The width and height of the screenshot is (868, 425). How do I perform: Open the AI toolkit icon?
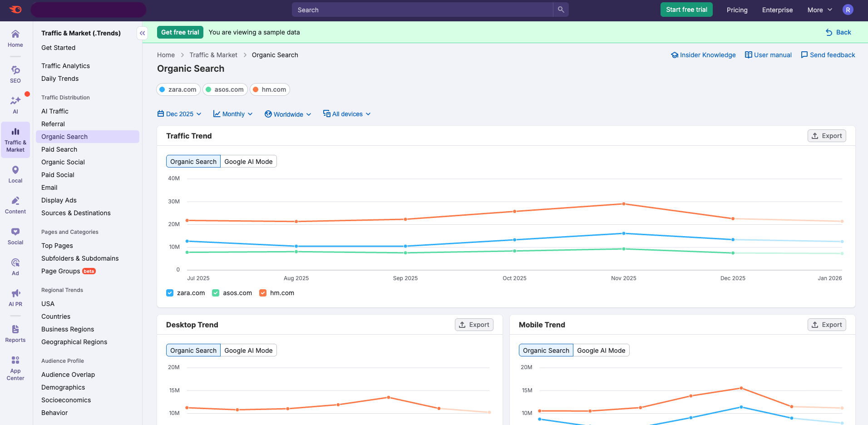pyautogui.click(x=15, y=105)
